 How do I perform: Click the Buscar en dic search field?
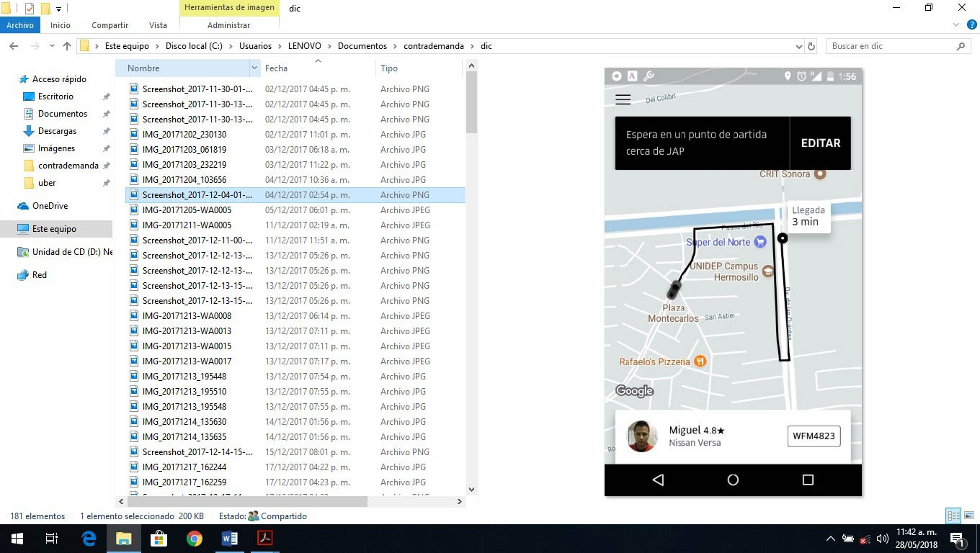[890, 46]
